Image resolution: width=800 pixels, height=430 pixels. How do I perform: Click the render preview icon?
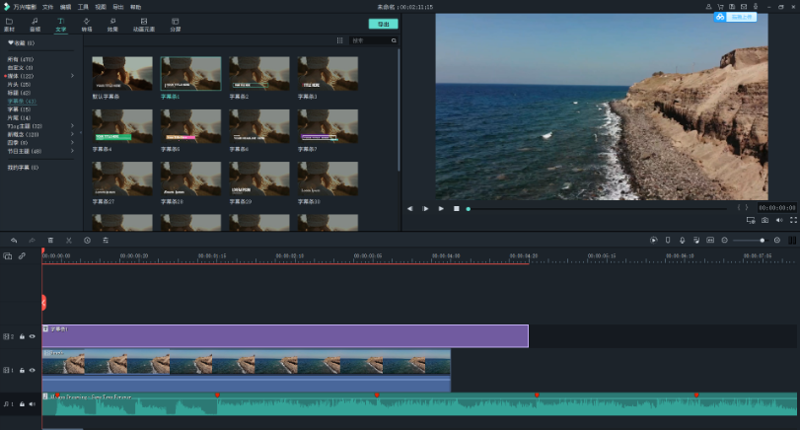coord(654,240)
